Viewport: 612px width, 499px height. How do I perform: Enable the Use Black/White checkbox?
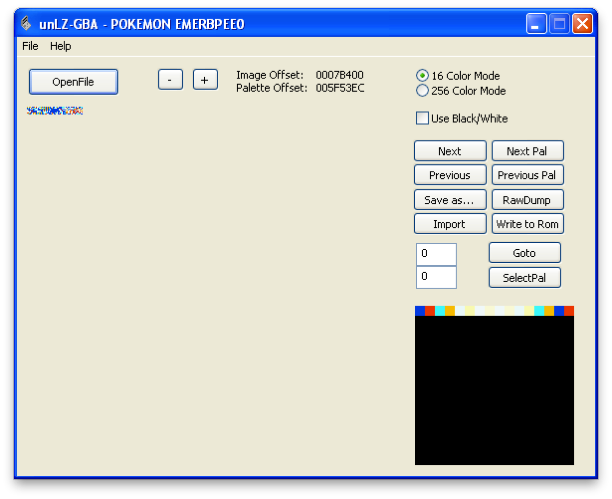(422, 119)
